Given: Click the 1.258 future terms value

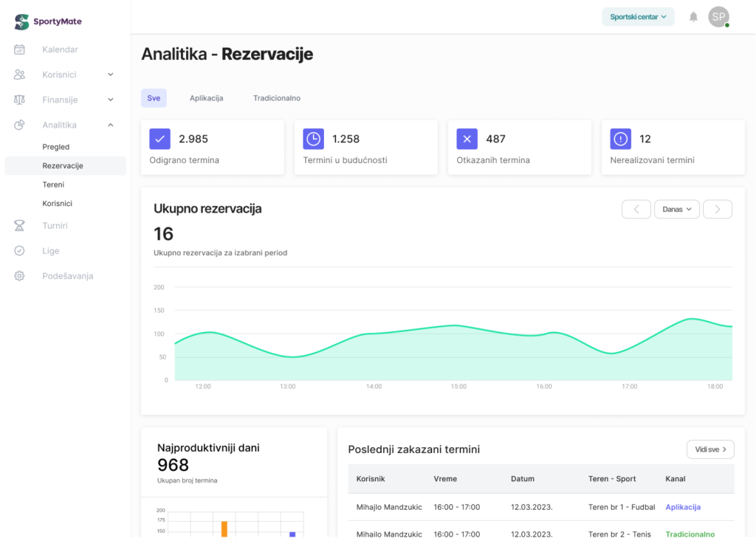Looking at the screenshot, I should click(346, 139).
